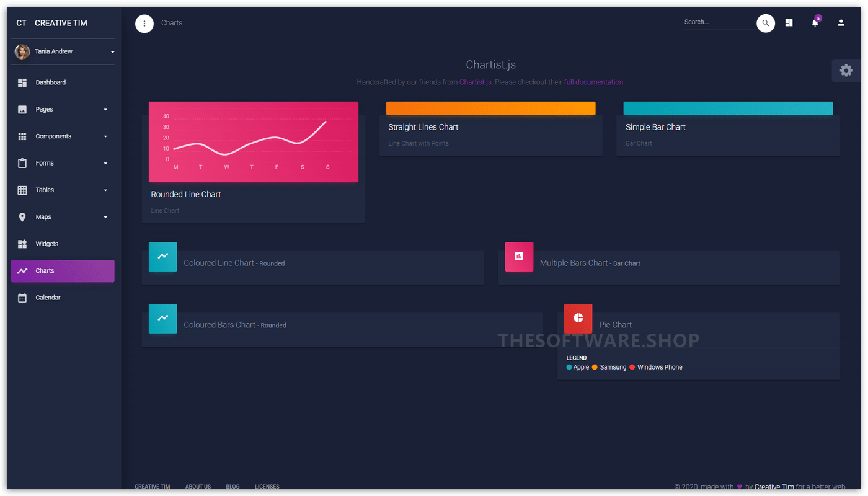Expand the Components sidebar submenu
This screenshot has width=868, height=496.
63,136
